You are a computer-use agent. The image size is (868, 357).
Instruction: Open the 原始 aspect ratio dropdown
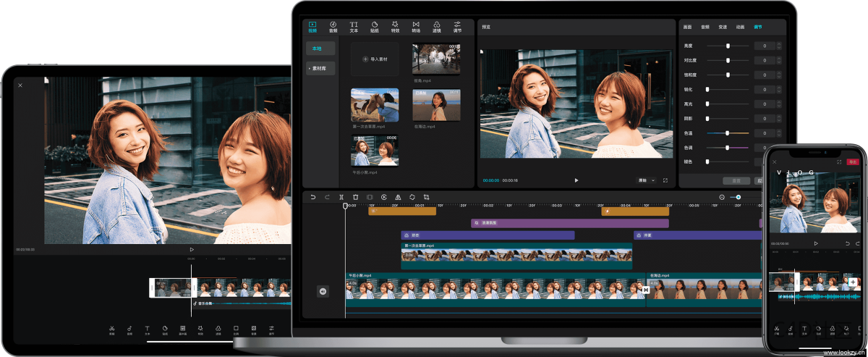pos(646,180)
